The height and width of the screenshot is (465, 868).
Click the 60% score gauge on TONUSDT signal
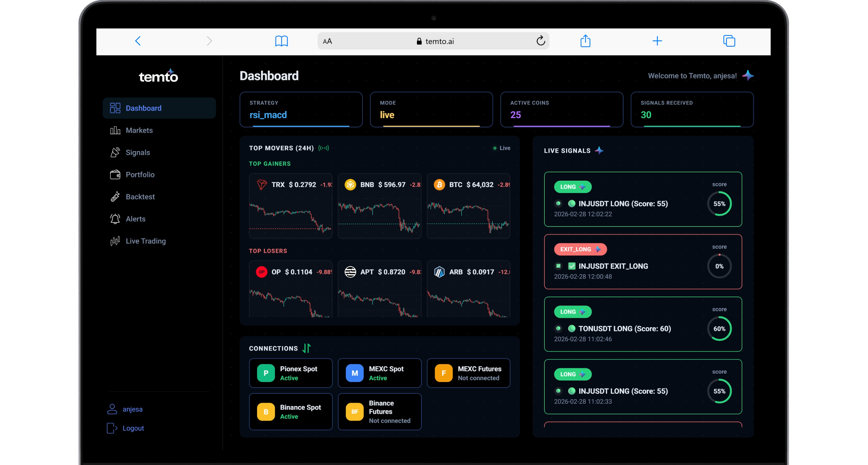point(720,329)
